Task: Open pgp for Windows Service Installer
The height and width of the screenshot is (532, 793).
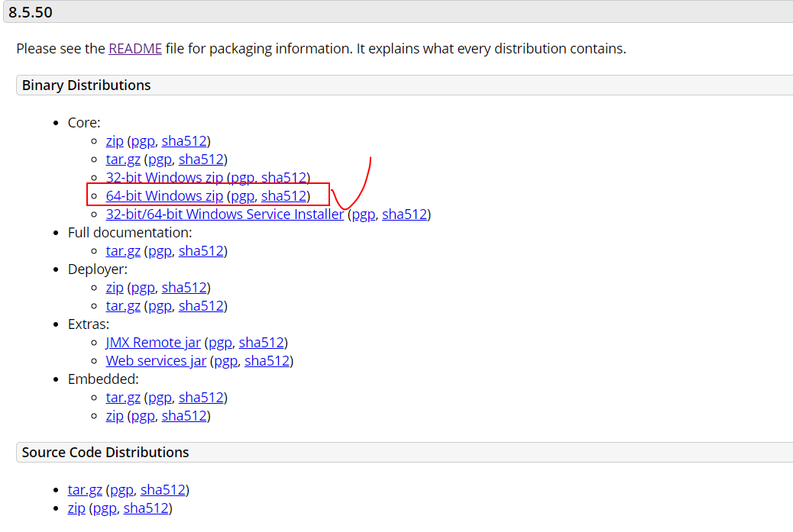Action: tap(363, 214)
